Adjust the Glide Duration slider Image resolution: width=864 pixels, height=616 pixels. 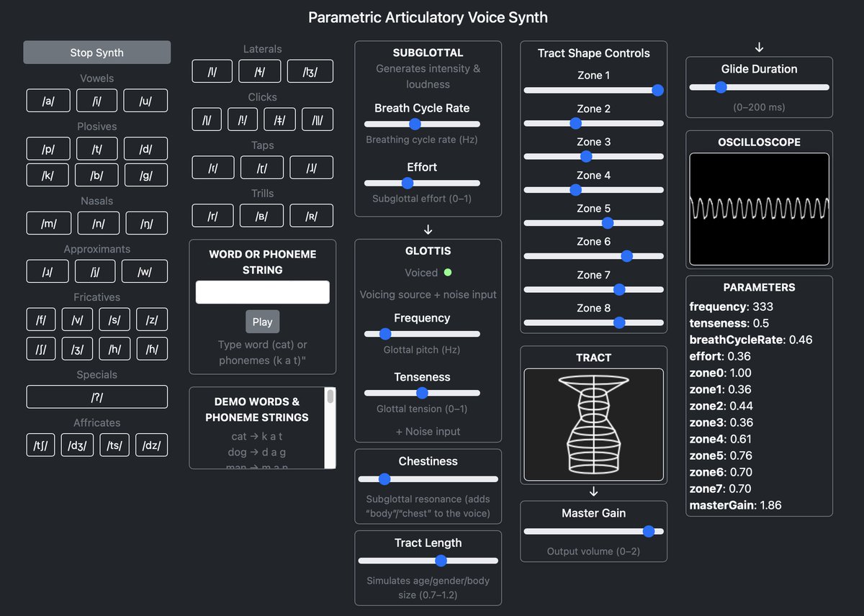click(x=759, y=87)
